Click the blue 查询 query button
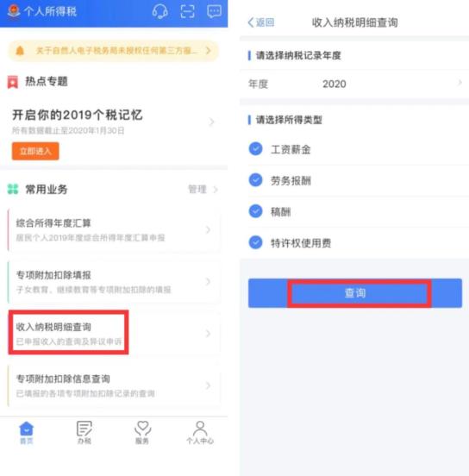Viewport: 469px width, 476px height. click(x=355, y=293)
